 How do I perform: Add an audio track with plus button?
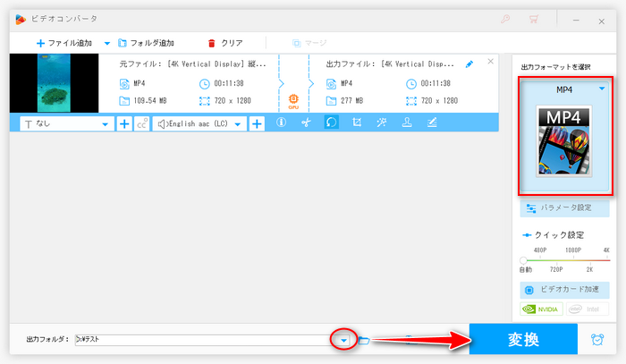click(x=257, y=123)
